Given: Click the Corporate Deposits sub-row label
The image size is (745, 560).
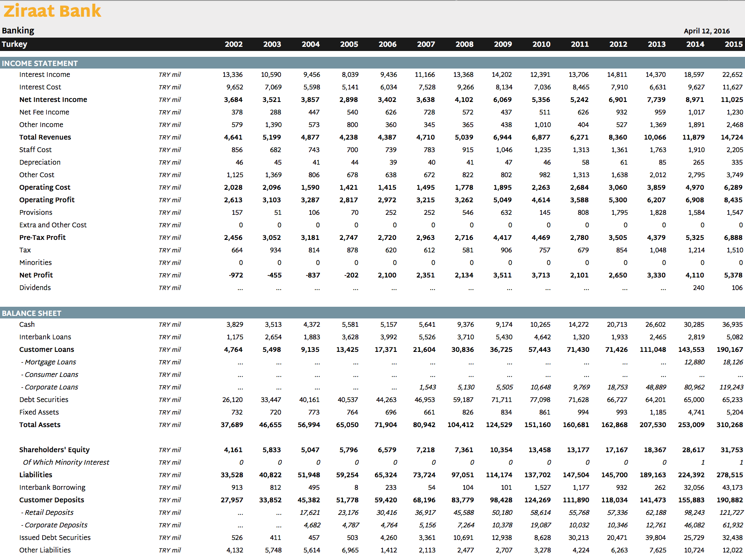Looking at the screenshot, I should [54, 525].
